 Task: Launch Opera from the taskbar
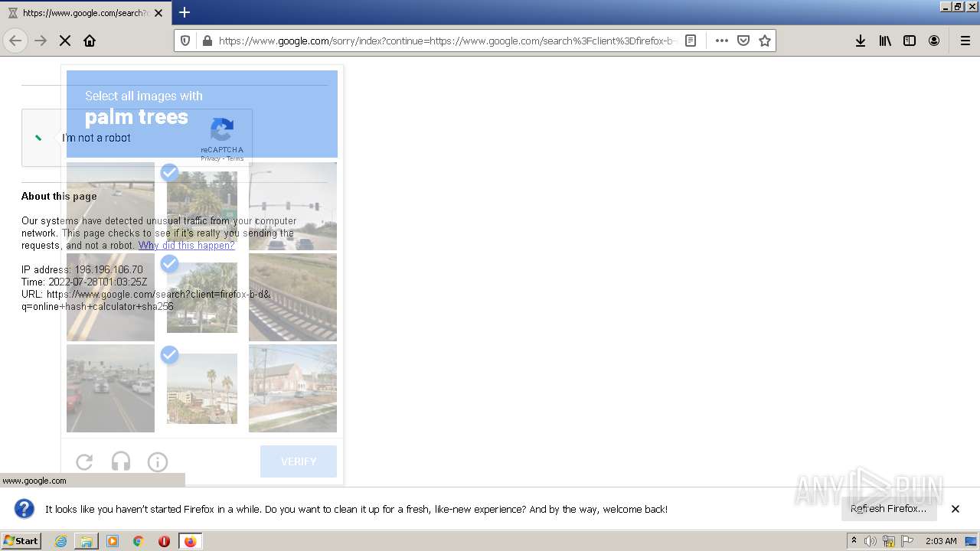point(164,541)
